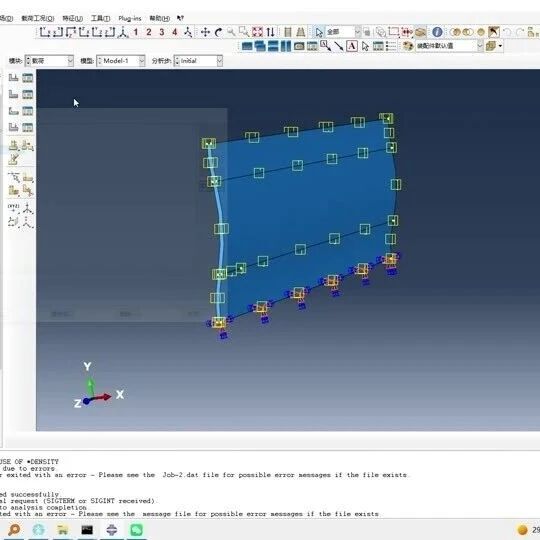This screenshot has height=540, width=540.
Task: Expand the module dropdown
Action: tap(50, 61)
